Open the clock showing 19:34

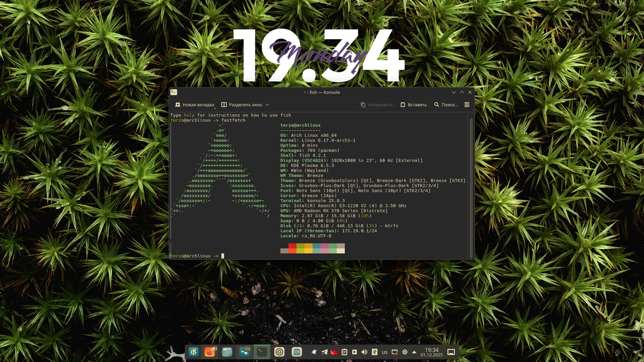click(x=432, y=352)
